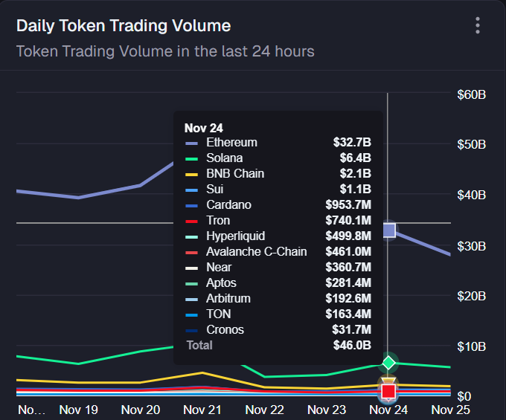Click the Hyperliquid row in the tooltip
This screenshot has height=420, width=506.
[x=235, y=236]
